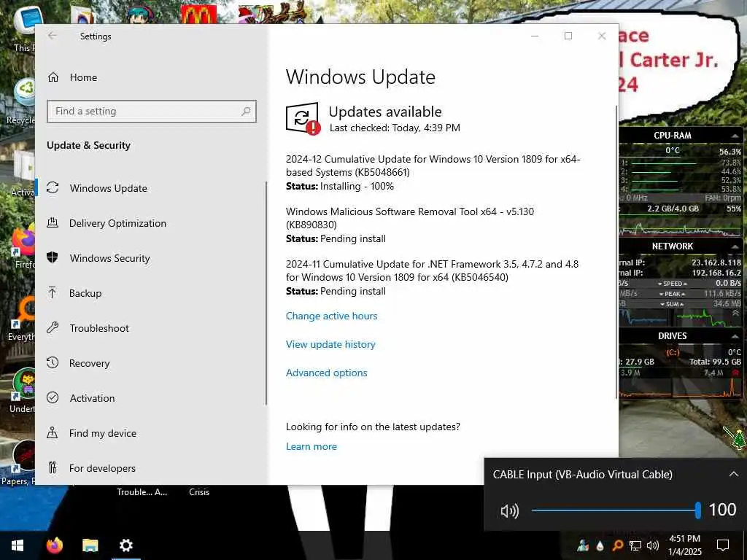The image size is (747, 560).
Task: Click the Learn more link
Action: 311,446
